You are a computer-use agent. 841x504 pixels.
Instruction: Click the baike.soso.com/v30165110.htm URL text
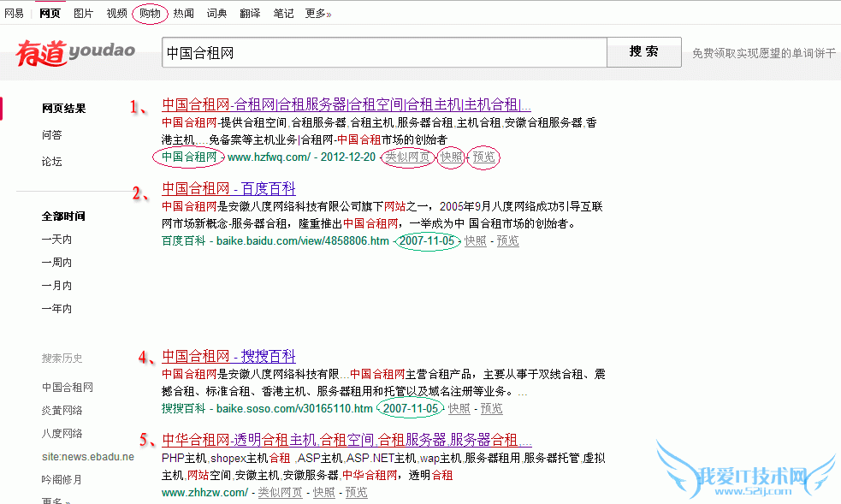point(294,408)
